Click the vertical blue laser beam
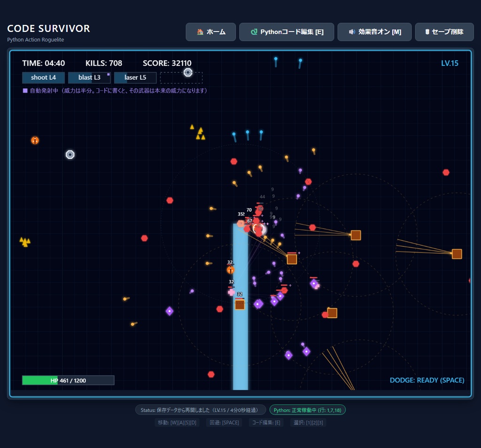Screen dimensions: 481x448 pyautogui.click(x=240, y=307)
